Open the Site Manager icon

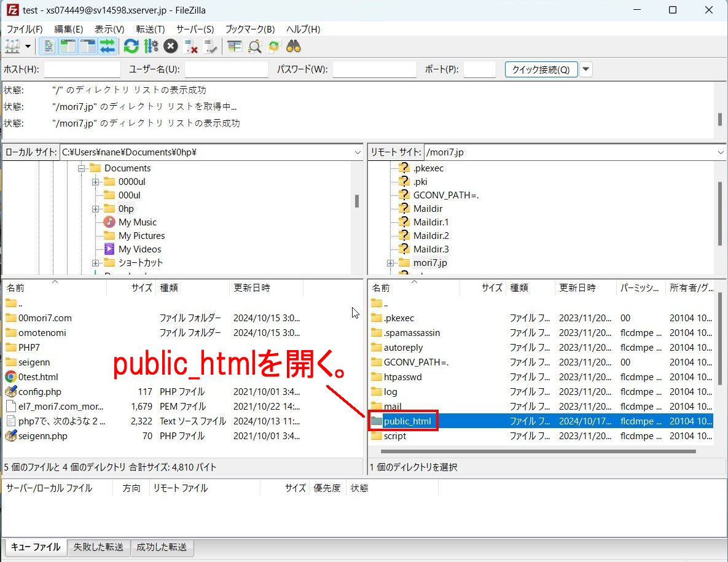12,47
